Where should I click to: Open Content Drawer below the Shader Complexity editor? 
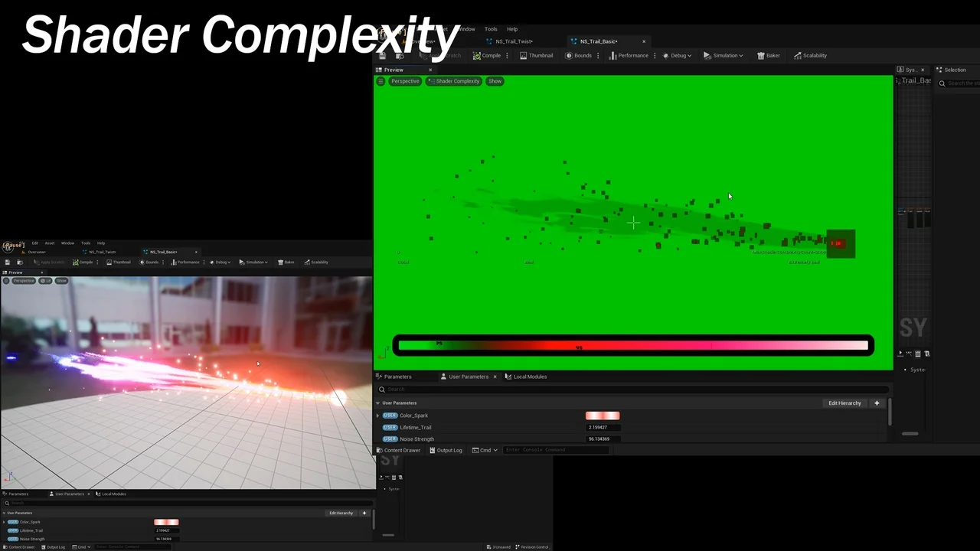(398, 450)
